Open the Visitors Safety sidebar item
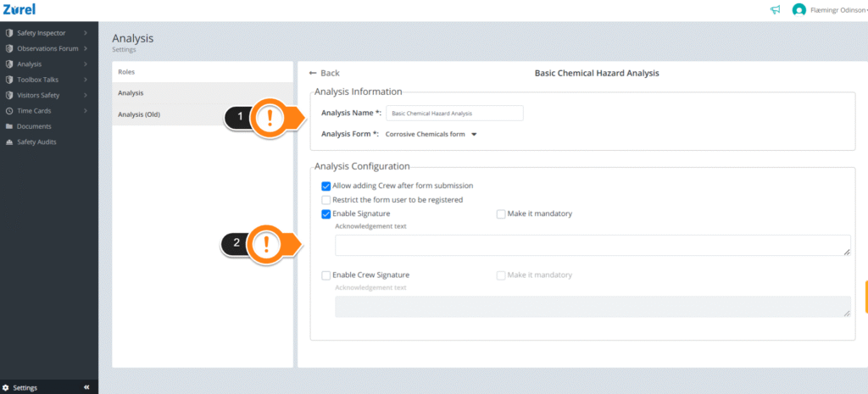 pyautogui.click(x=47, y=95)
